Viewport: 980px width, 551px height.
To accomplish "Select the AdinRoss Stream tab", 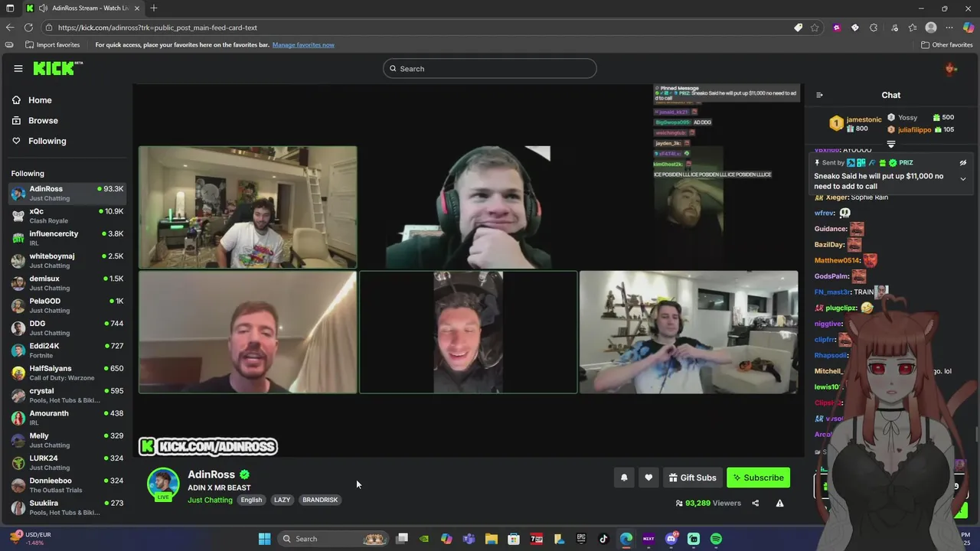I will (82, 8).
